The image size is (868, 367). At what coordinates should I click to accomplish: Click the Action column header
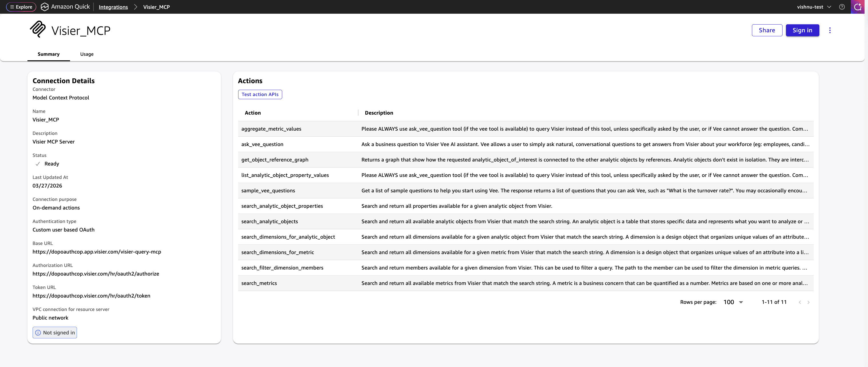[x=253, y=113]
